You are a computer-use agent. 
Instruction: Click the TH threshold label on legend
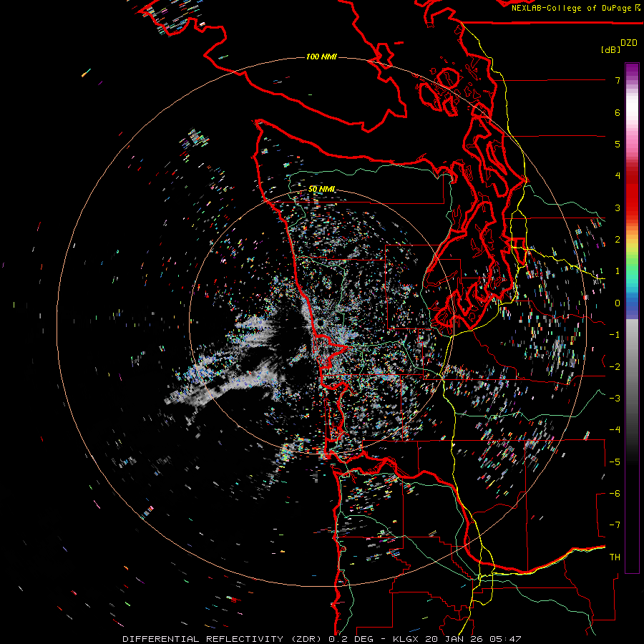[x=615, y=557]
